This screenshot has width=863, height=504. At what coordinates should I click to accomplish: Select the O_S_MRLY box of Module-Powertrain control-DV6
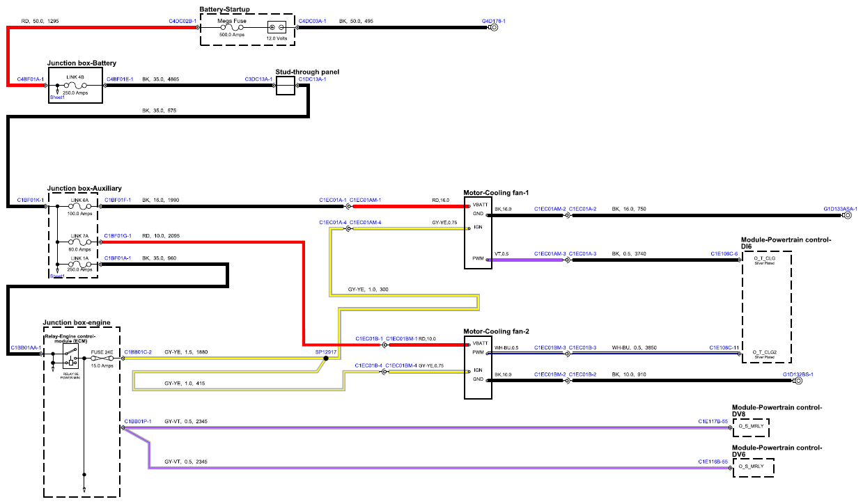[x=754, y=467]
